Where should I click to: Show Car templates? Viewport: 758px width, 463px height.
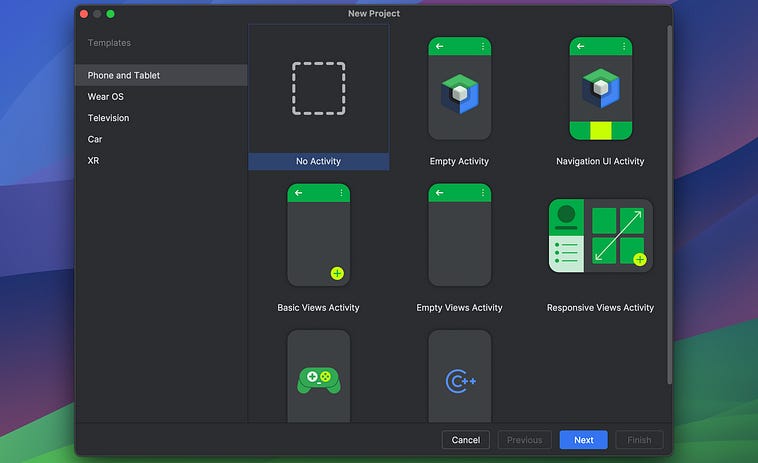[161, 139]
